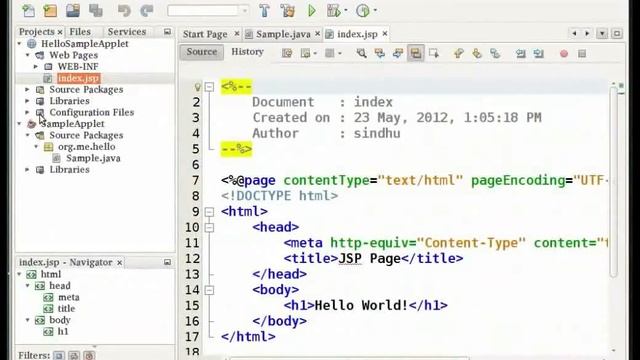Switch to the Files tab

[x=80, y=32]
